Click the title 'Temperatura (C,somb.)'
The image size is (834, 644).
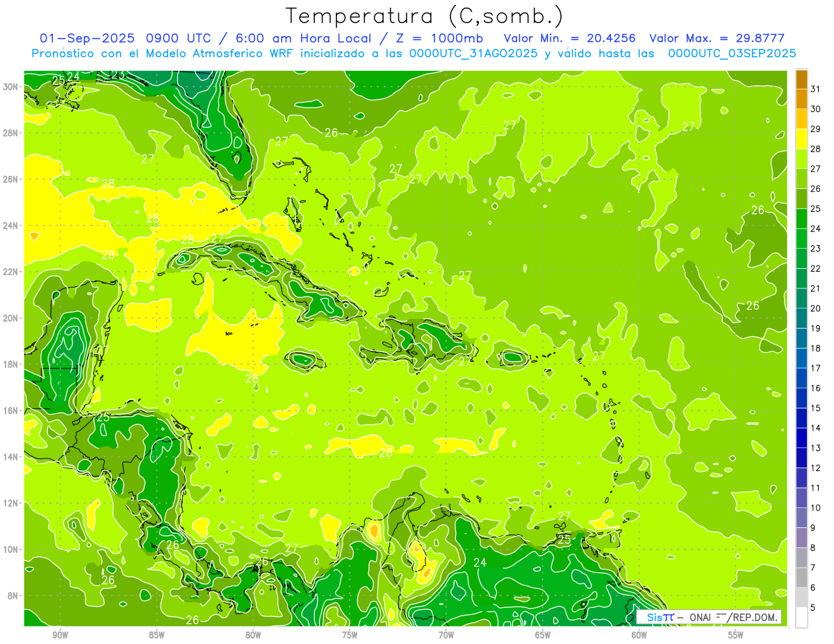tap(425, 16)
